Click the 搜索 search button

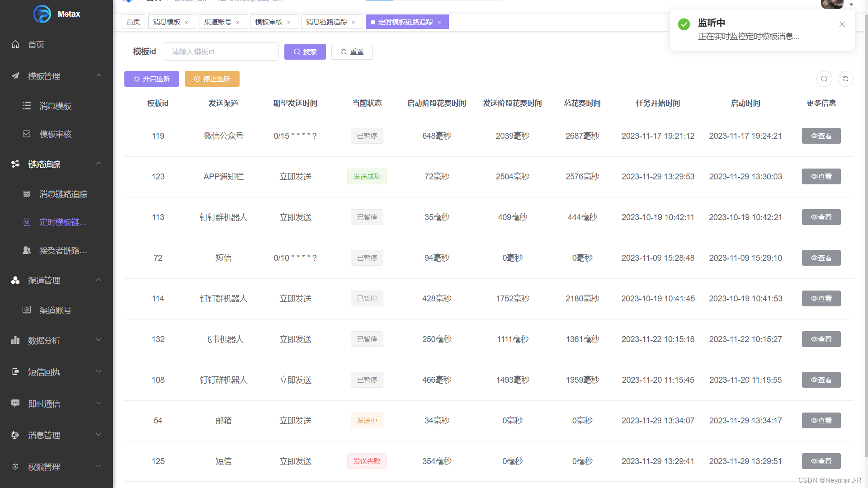(305, 52)
